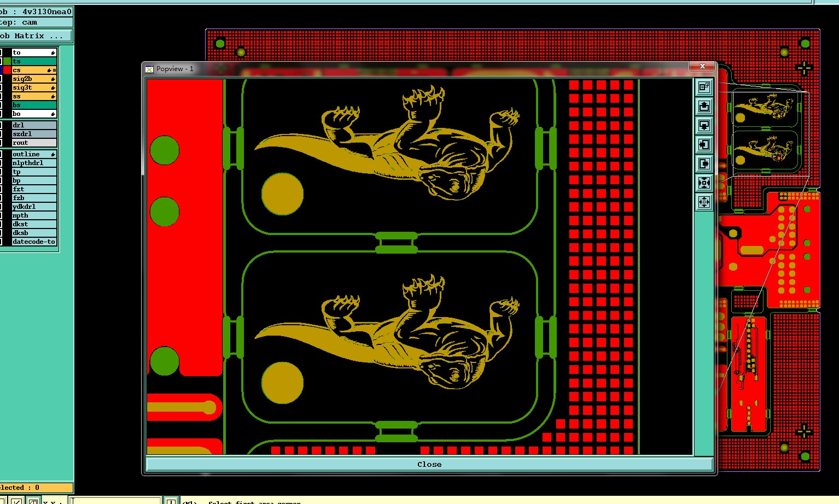The image size is (839, 504).
Task: Select the to layer row
Action: pyautogui.click(x=34, y=52)
